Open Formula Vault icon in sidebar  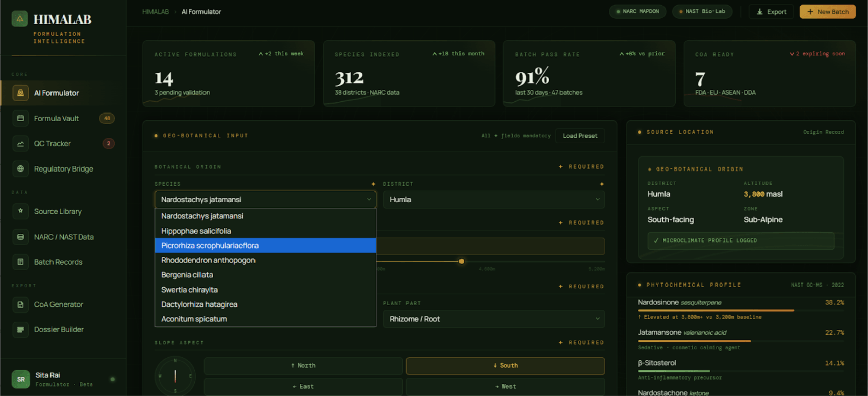click(x=20, y=119)
